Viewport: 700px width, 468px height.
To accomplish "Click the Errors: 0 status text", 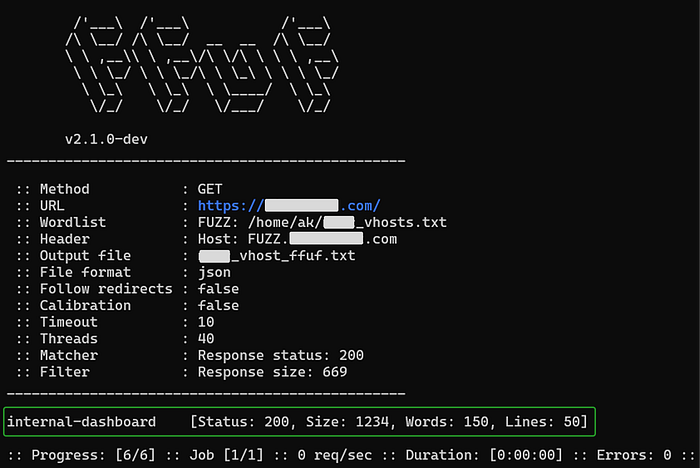I will click(634, 455).
